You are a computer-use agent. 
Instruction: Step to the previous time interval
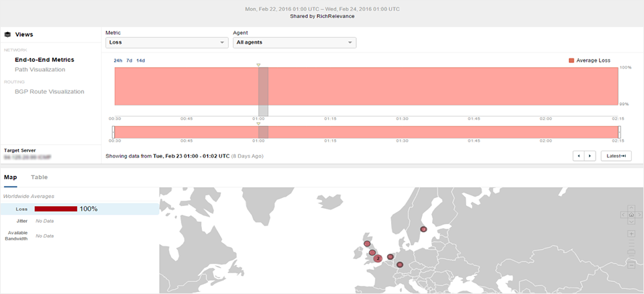pos(578,156)
